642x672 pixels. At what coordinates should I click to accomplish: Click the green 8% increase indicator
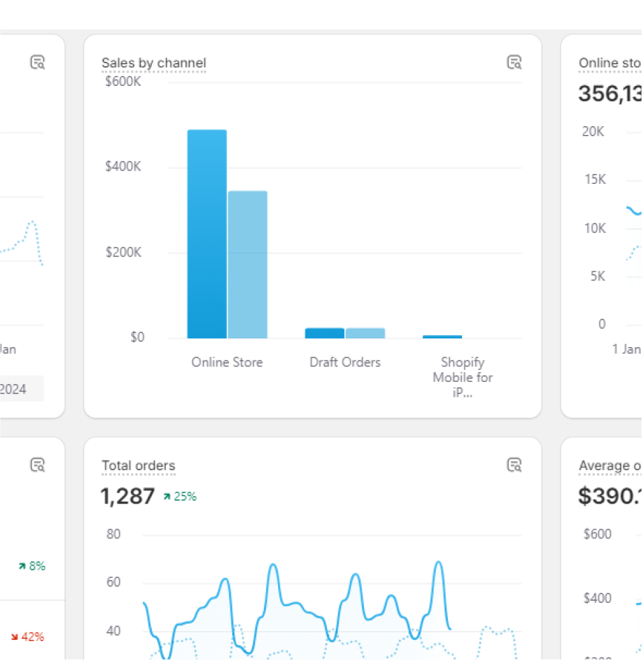32,566
